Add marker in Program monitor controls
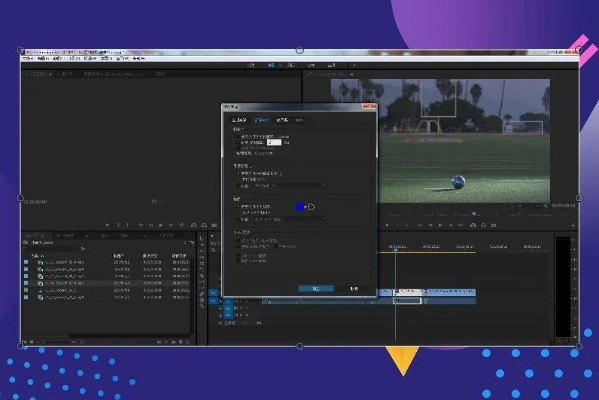The height and width of the screenshot is (400, 599). (387, 225)
